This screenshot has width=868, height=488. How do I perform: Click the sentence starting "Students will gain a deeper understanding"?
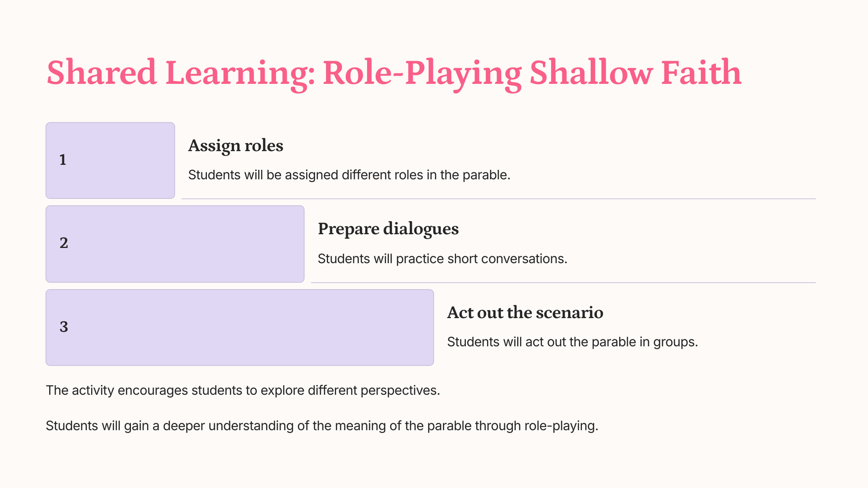click(x=322, y=426)
